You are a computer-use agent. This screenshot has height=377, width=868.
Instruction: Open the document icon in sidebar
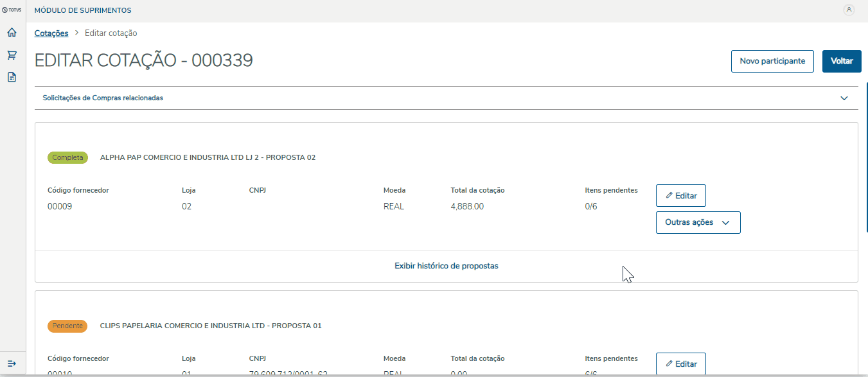point(12,77)
